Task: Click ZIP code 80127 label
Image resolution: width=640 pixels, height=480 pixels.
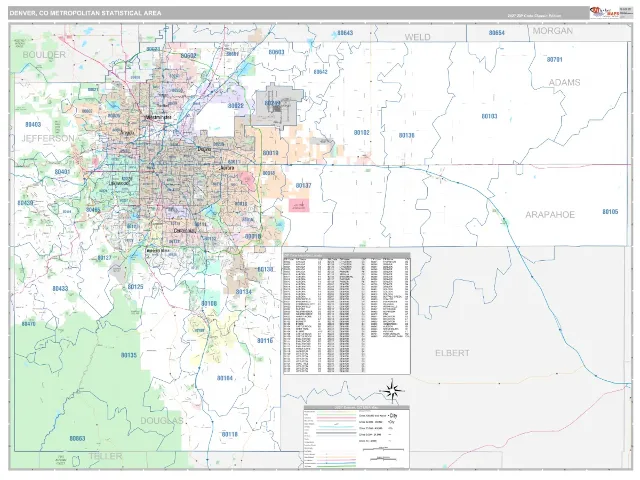Action: [104, 258]
